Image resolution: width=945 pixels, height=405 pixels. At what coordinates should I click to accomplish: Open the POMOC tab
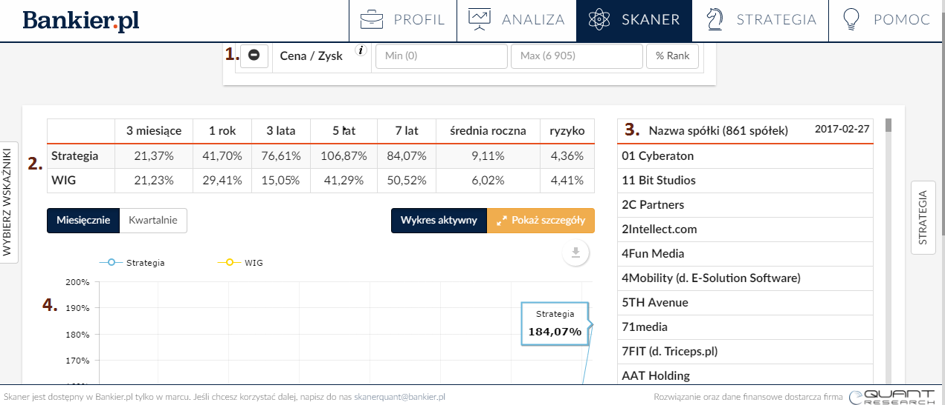[x=887, y=20]
